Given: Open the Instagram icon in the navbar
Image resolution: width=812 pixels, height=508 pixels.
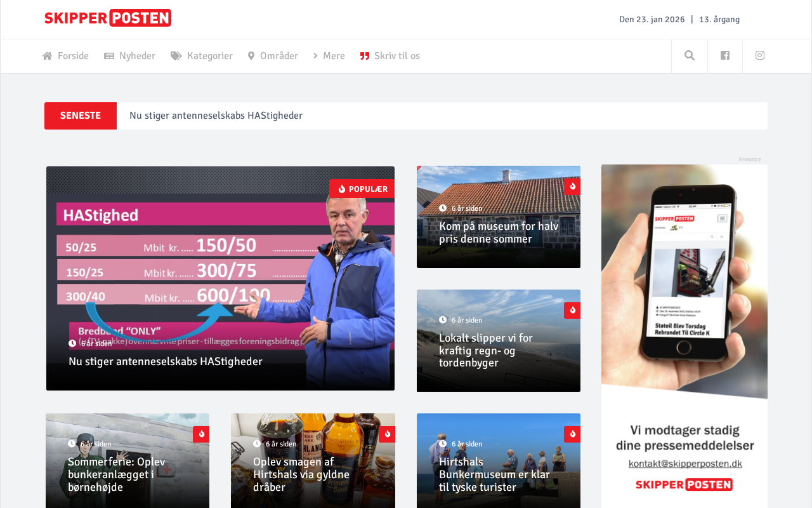Looking at the screenshot, I should tap(760, 56).
